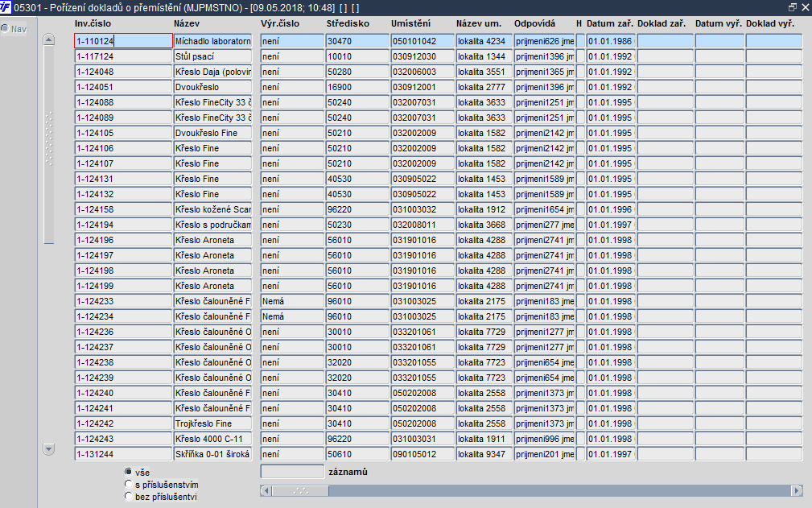Screen dimensions: 812x508
Task: Click name cell 'Trojkřeslo Fine'
Action: [212, 423]
